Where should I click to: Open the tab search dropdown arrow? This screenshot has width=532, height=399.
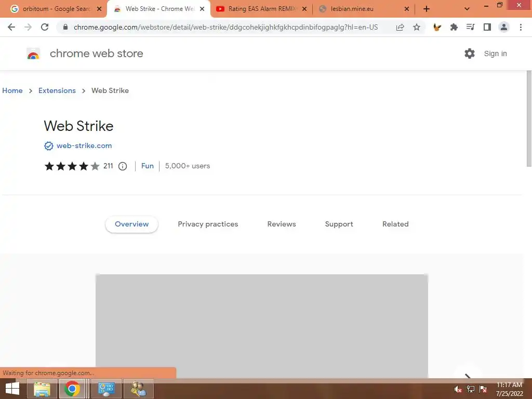coord(467,9)
